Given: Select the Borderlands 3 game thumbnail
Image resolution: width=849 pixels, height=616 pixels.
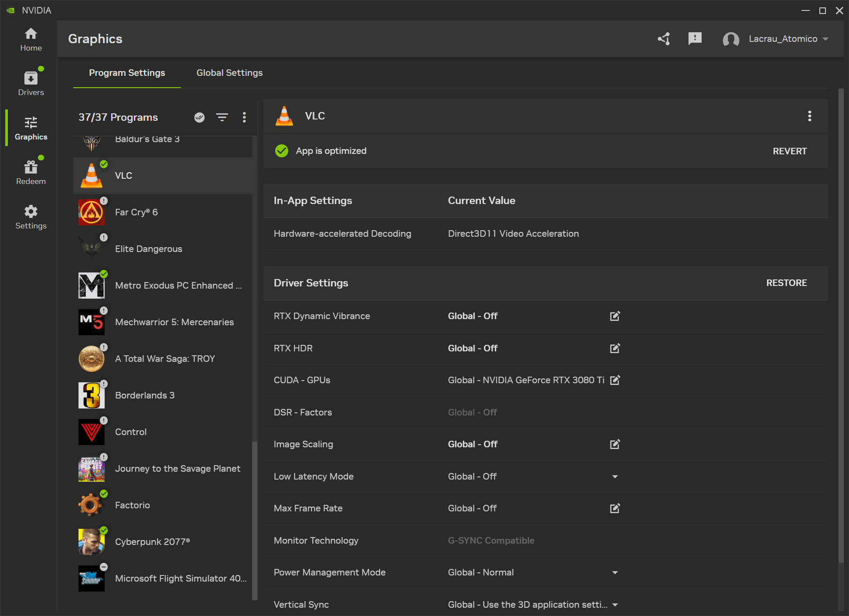Looking at the screenshot, I should [91, 395].
